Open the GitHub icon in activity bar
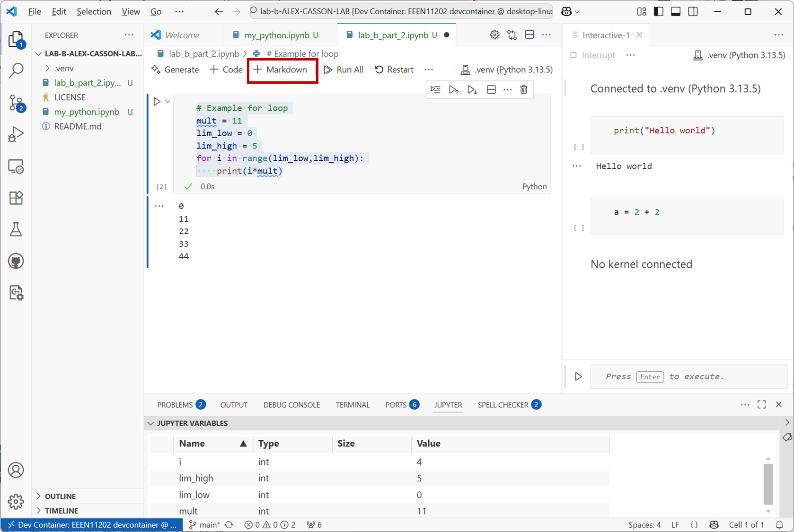This screenshot has width=794, height=532. click(16, 261)
